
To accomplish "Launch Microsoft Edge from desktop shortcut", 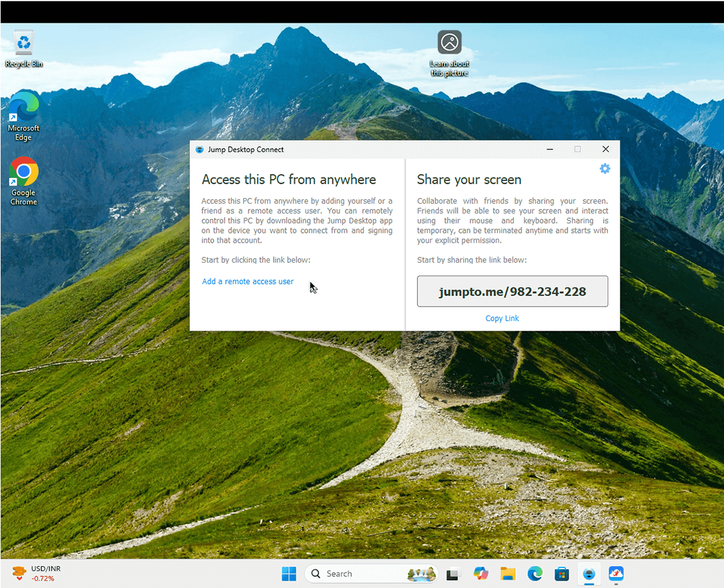I will tap(24, 115).
